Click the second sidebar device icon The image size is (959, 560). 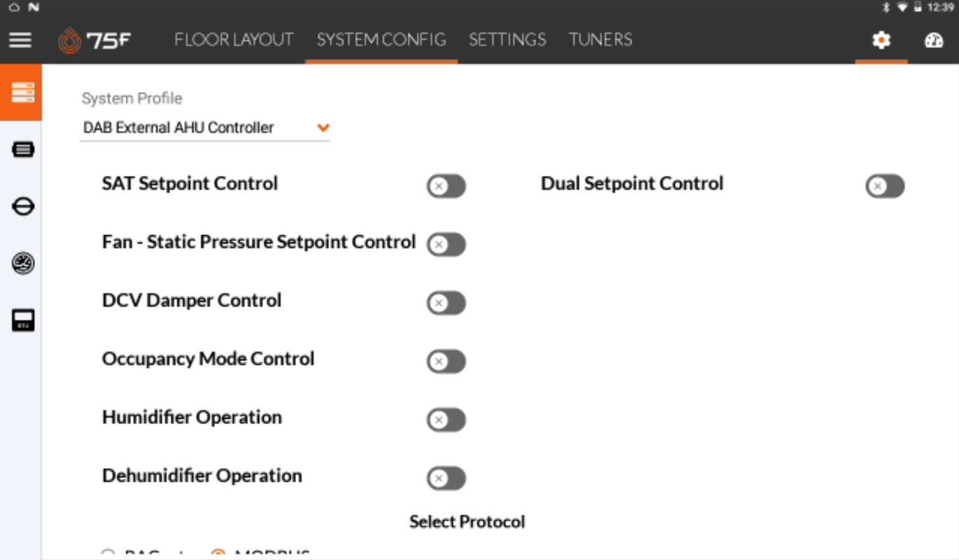pos(23,150)
